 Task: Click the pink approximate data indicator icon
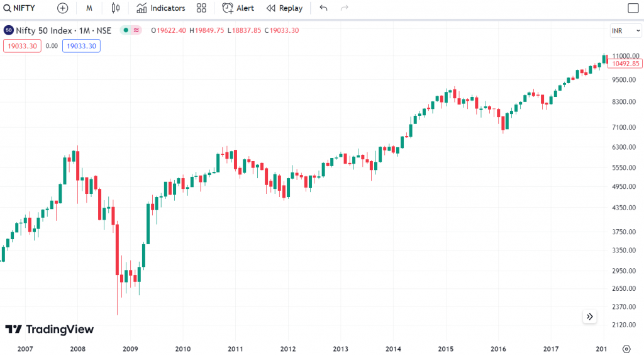[x=136, y=30]
